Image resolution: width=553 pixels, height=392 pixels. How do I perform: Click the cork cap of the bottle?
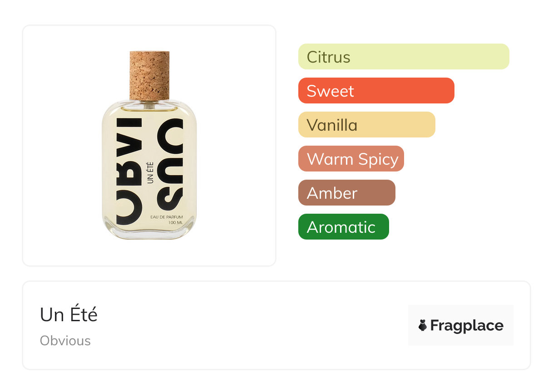(149, 75)
